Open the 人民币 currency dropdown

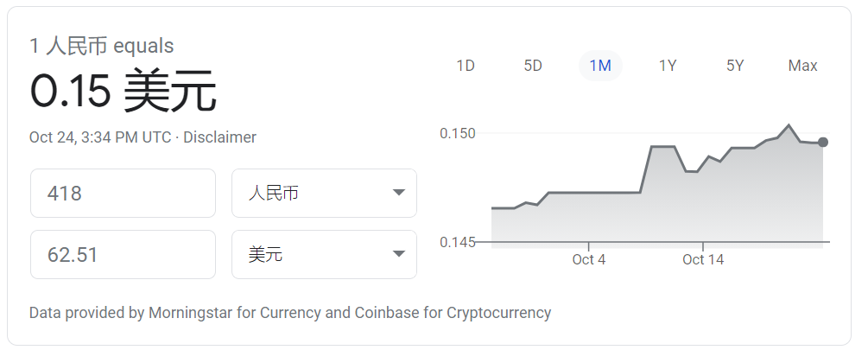tap(324, 194)
